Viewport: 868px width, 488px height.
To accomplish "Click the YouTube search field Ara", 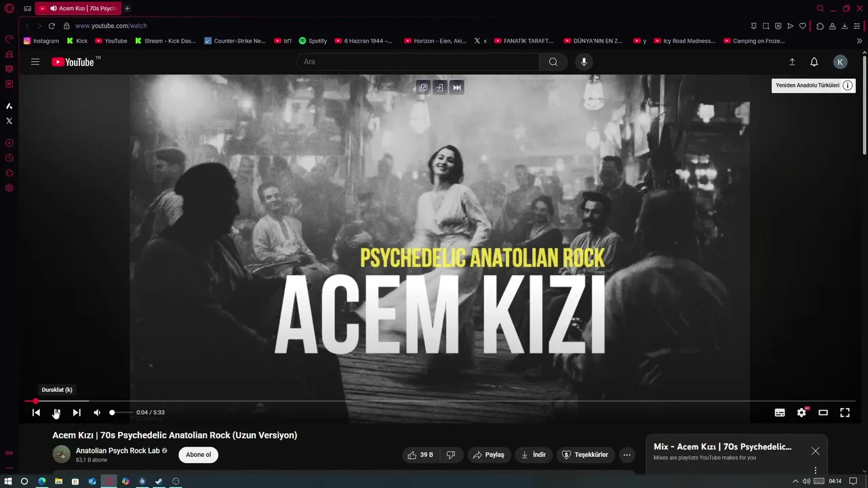I will [418, 62].
